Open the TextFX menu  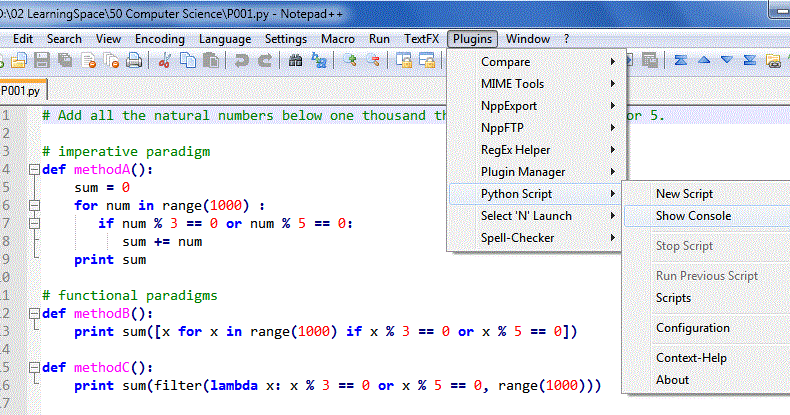tap(421, 39)
